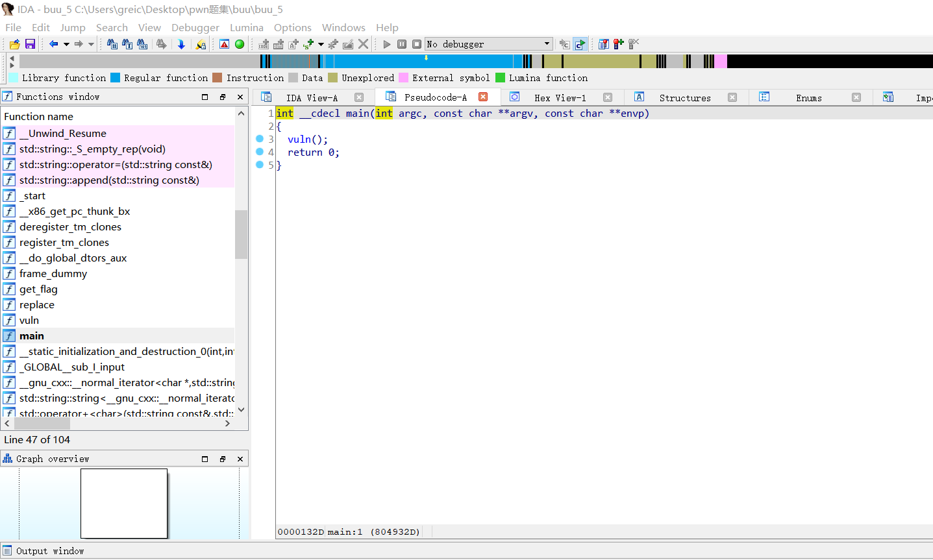This screenshot has height=560, width=933.
Task: Expand the string type dropdown arrow
Action: (x=321, y=44)
